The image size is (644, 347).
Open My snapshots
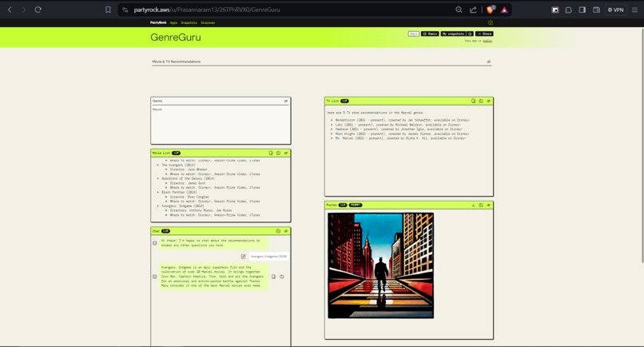(x=453, y=34)
